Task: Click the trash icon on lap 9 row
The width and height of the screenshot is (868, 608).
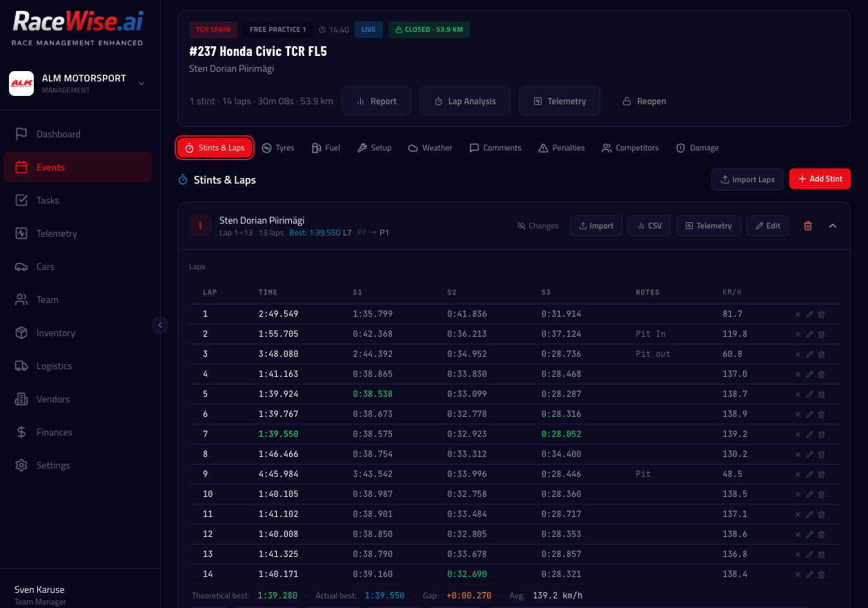Action: click(x=821, y=475)
